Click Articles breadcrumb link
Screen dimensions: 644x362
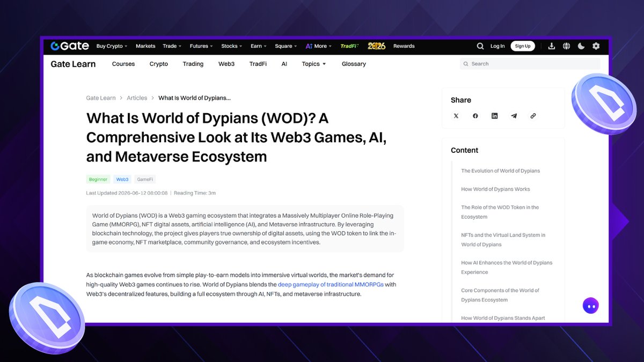[x=137, y=98]
